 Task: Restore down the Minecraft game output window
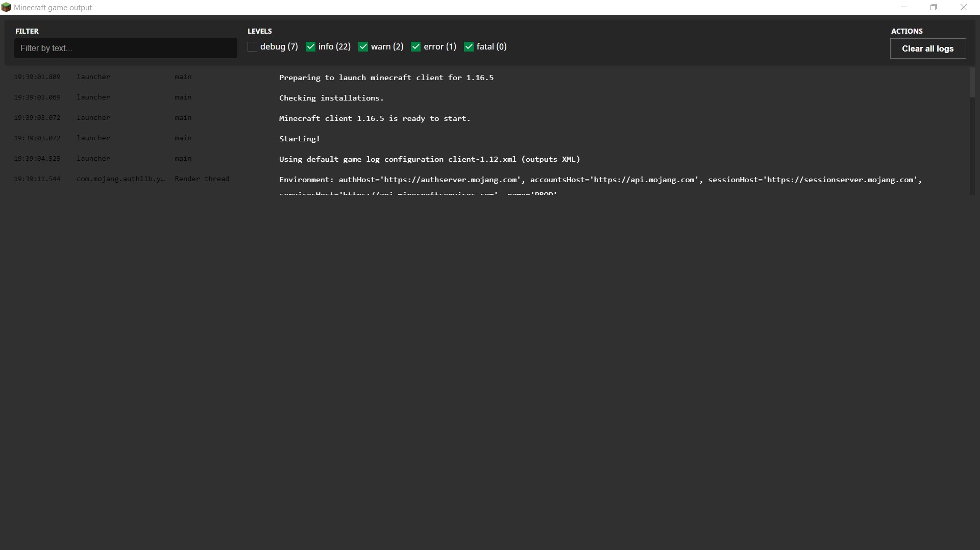point(934,7)
